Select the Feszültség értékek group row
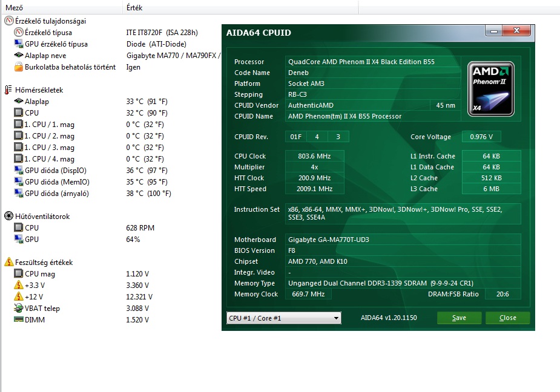The image size is (560, 392). tap(44, 263)
